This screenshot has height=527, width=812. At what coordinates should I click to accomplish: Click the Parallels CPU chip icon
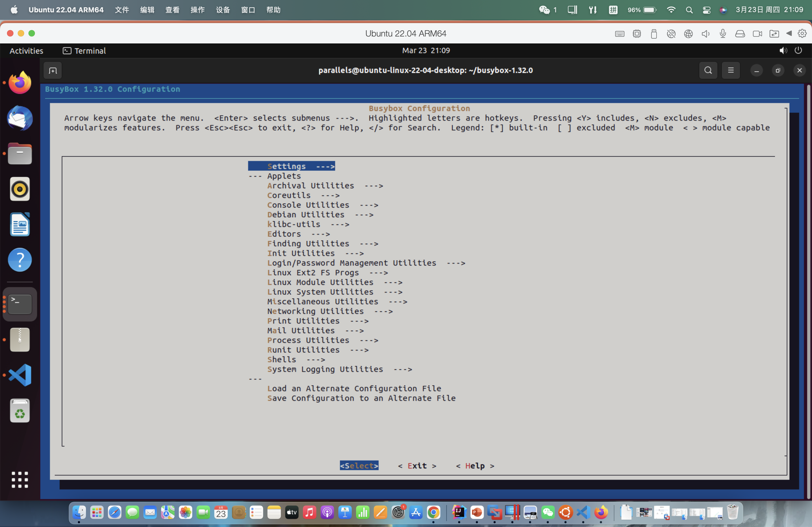pyautogui.click(x=637, y=33)
